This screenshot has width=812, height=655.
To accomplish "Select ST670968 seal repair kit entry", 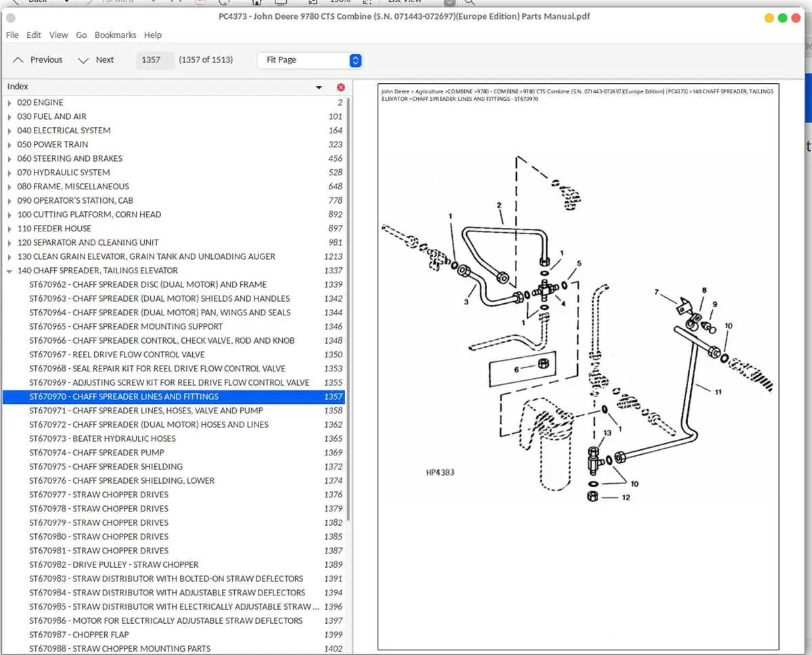I will [x=174, y=369].
